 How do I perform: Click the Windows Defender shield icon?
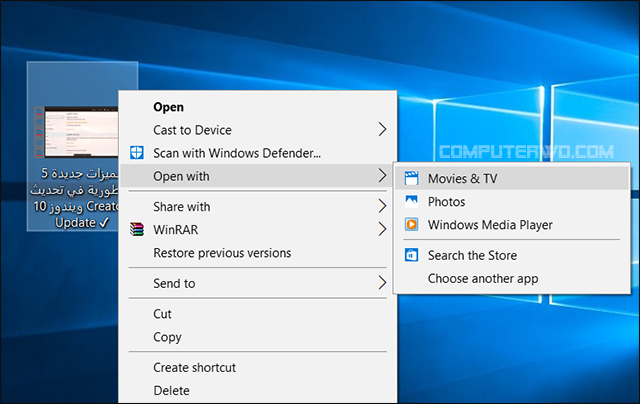pyautogui.click(x=137, y=153)
